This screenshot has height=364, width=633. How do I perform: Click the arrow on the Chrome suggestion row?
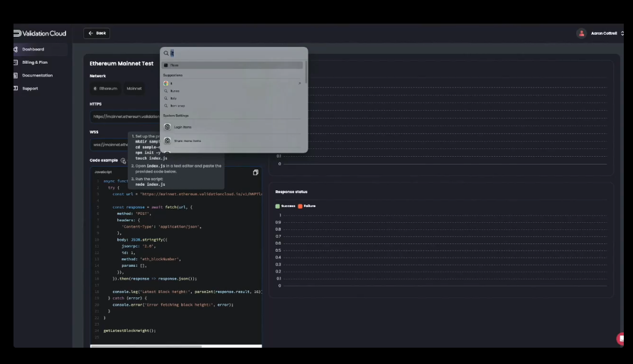pyautogui.click(x=300, y=84)
